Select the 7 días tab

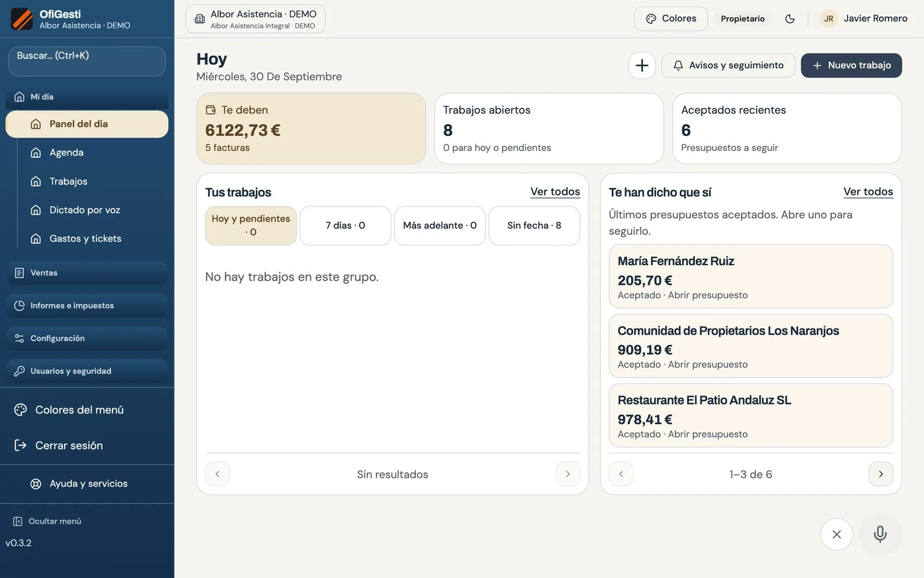point(345,225)
